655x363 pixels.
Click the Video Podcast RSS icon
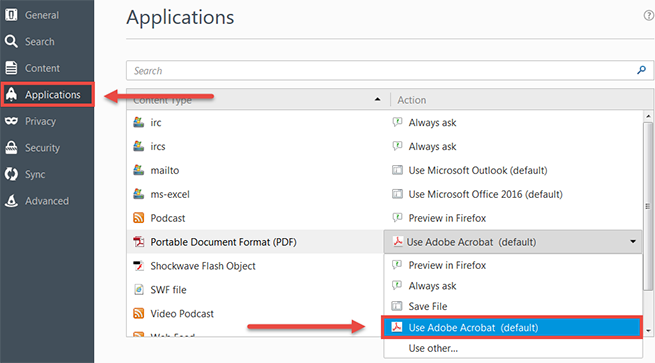(x=139, y=313)
